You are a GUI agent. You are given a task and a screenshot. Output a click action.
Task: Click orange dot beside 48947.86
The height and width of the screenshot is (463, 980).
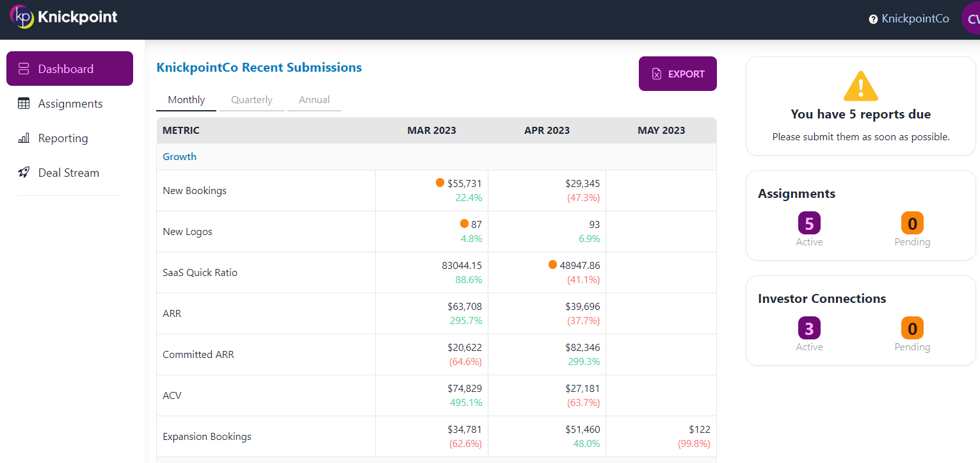(x=552, y=264)
